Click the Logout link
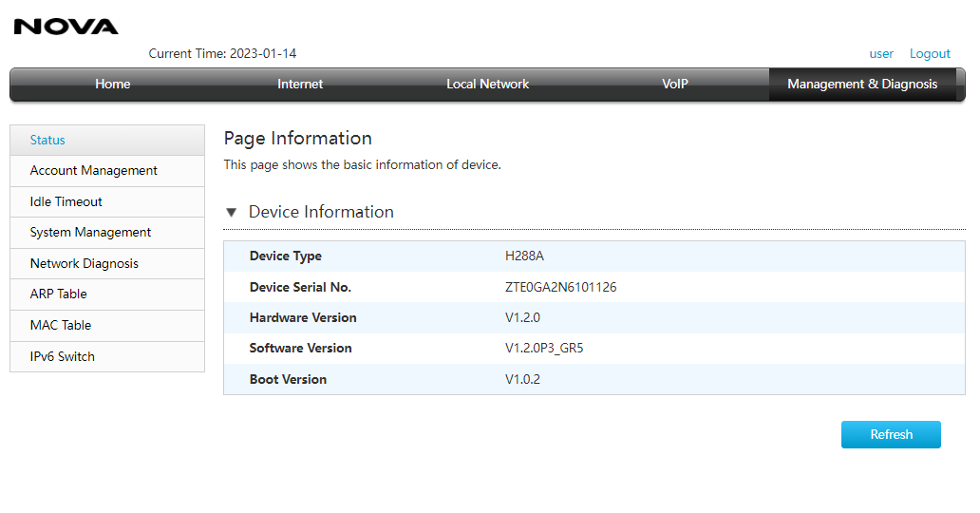This screenshot has width=980, height=513. click(930, 54)
